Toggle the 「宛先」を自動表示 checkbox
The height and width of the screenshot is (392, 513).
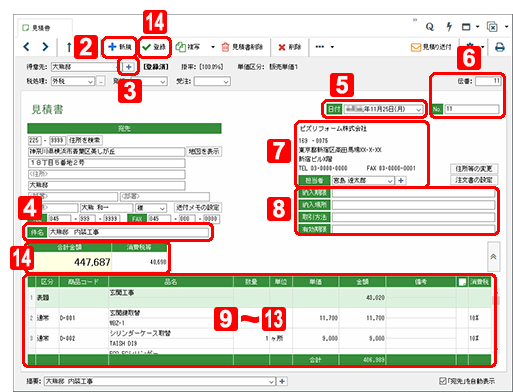pyautogui.click(x=442, y=381)
